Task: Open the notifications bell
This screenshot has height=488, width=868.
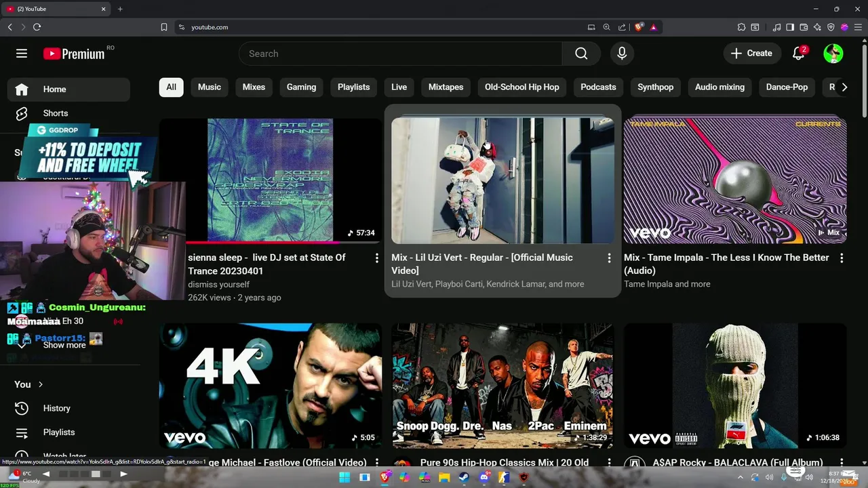Action: click(799, 54)
